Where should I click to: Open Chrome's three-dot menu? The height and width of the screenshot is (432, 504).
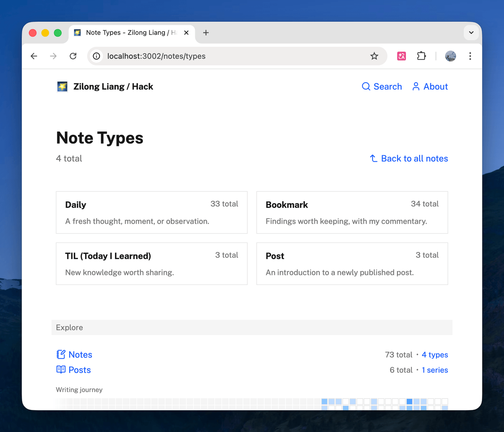[470, 56]
